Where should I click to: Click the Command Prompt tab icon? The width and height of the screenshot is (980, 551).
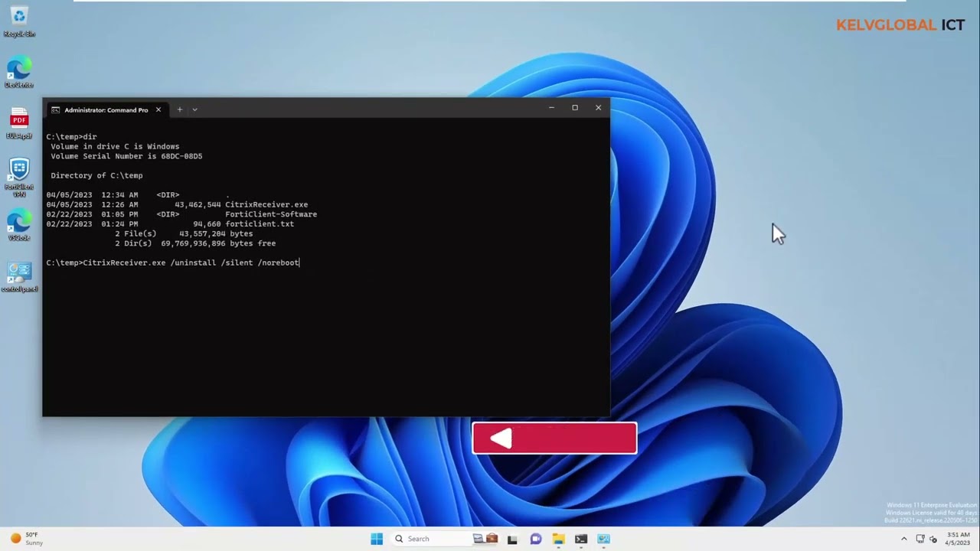click(55, 109)
